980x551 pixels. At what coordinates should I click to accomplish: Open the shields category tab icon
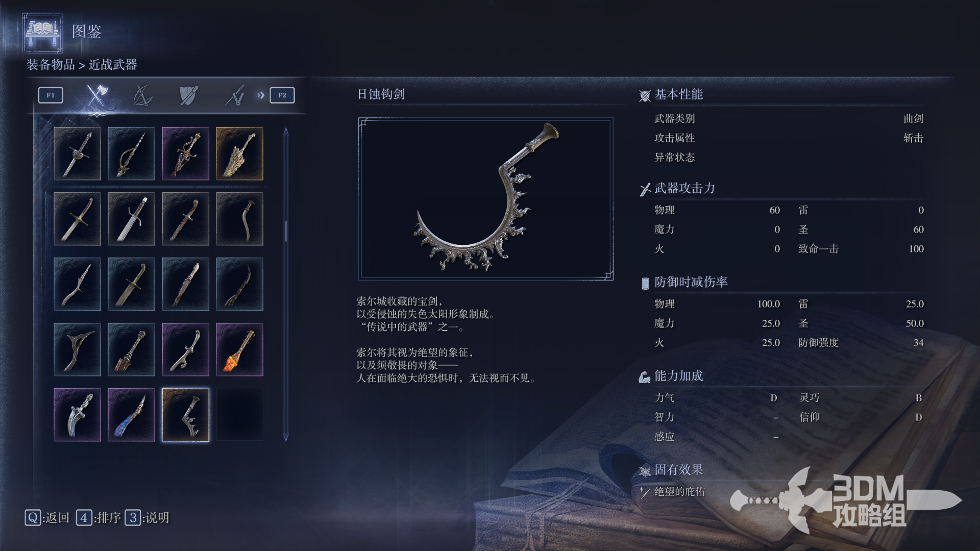click(x=188, y=95)
